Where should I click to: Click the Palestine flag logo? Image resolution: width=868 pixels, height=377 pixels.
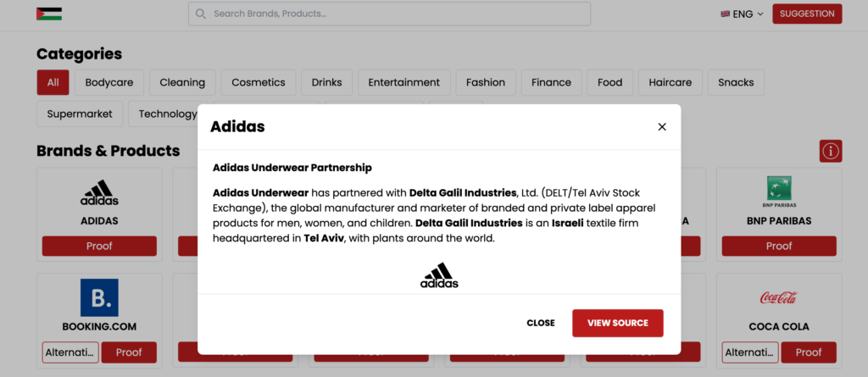coord(48,14)
